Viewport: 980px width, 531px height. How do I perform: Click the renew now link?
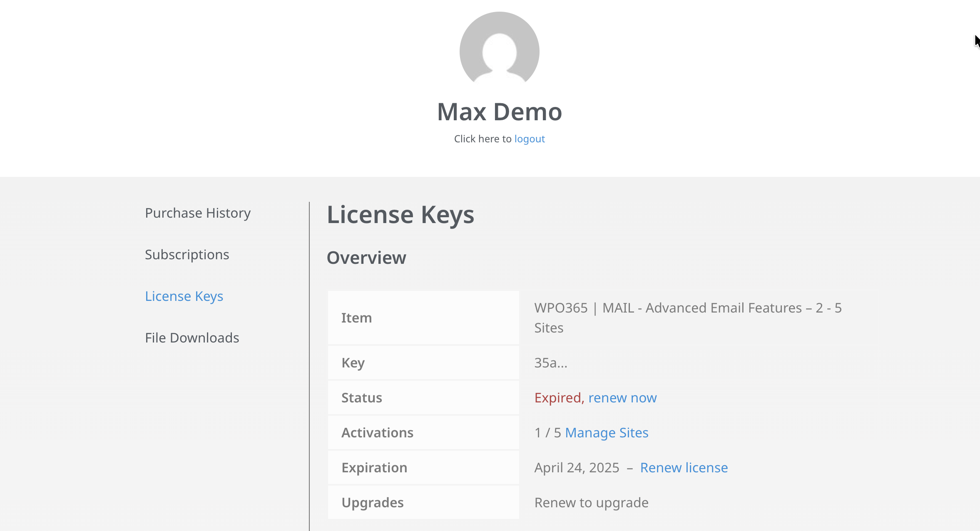[622, 398]
